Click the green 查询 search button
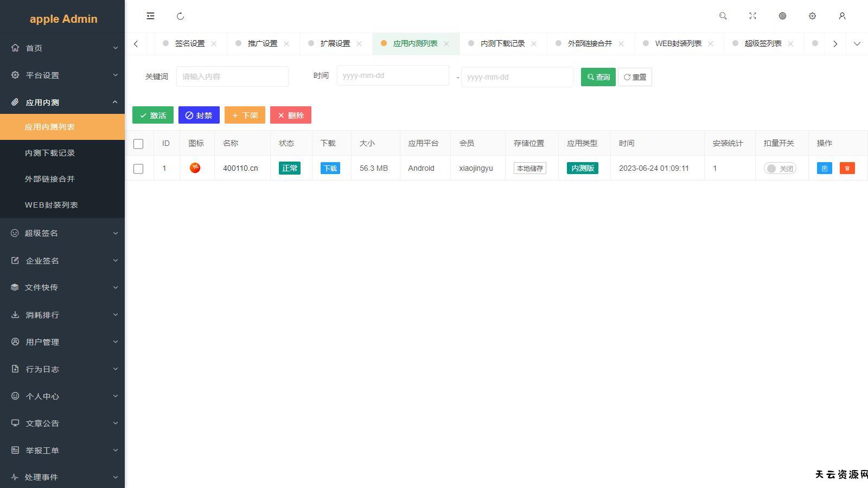The width and height of the screenshot is (868, 488). (598, 77)
